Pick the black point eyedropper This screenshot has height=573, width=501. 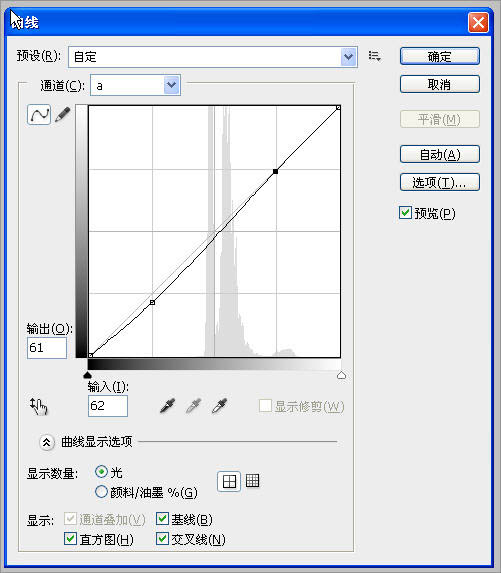point(168,406)
